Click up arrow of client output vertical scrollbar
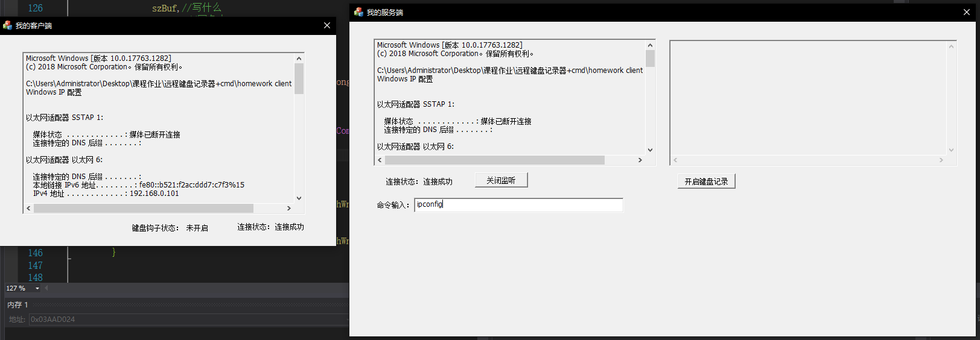 point(299,58)
